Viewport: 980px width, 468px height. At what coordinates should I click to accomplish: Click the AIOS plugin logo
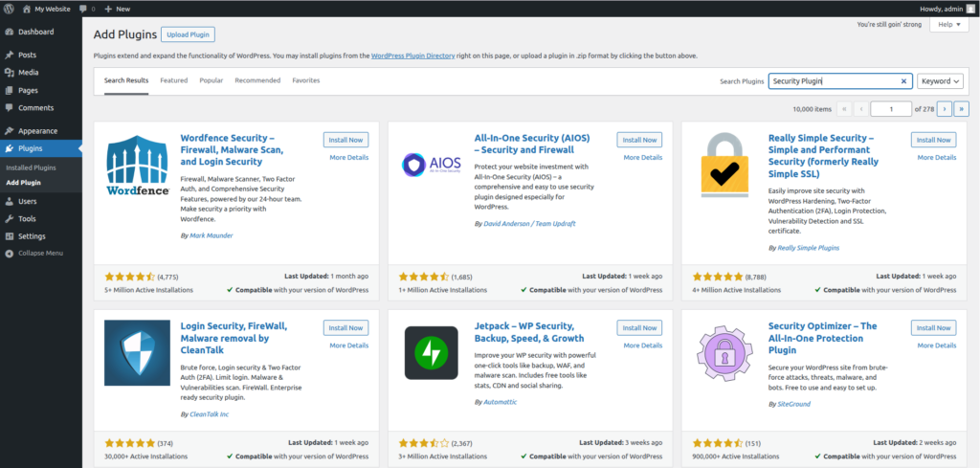(431, 165)
